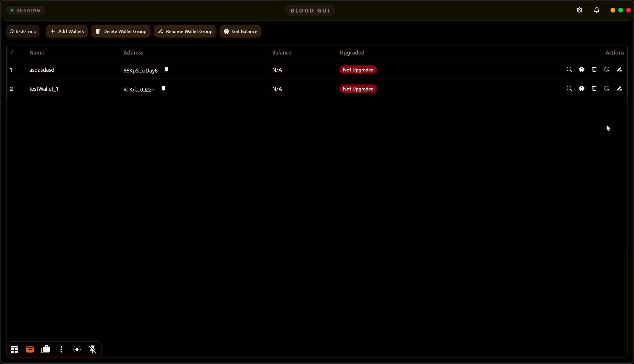Click the Add Wallets button
The image size is (634, 364).
67,32
